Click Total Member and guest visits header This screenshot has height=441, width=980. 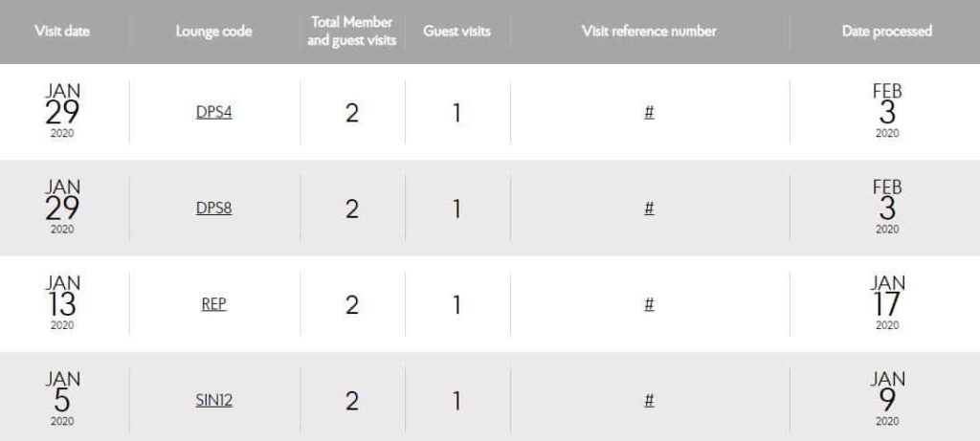pyautogui.click(x=351, y=32)
